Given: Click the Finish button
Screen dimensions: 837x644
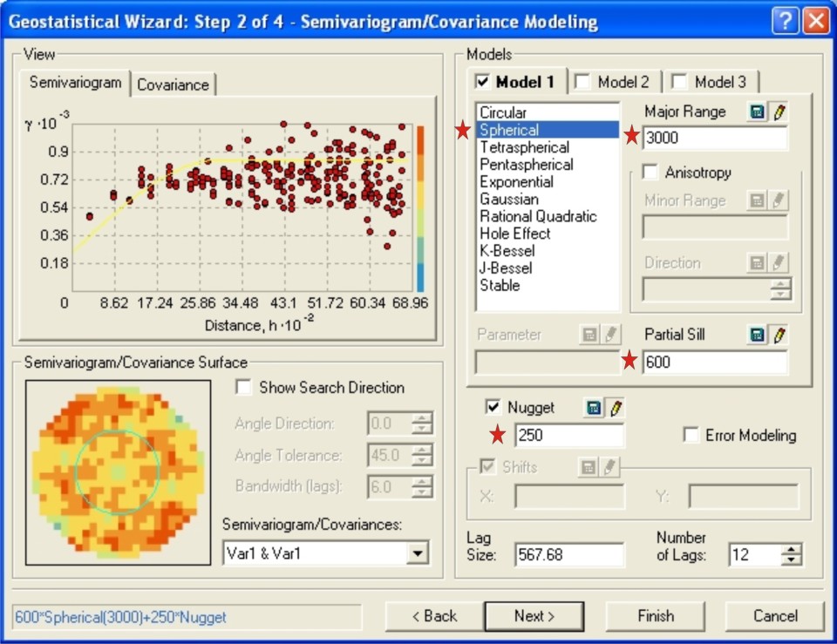Looking at the screenshot, I should pyautogui.click(x=656, y=616).
